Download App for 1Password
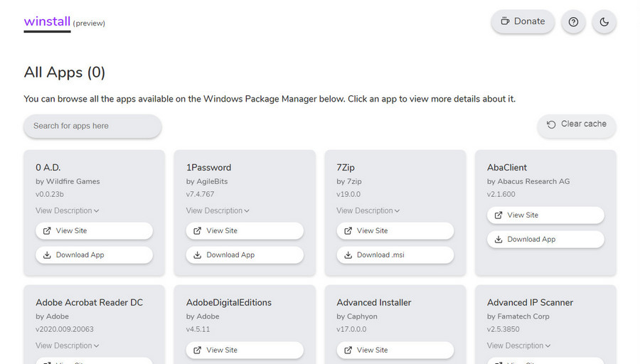Viewport: 640px width, 364px height. pyautogui.click(x=245, y=255)
